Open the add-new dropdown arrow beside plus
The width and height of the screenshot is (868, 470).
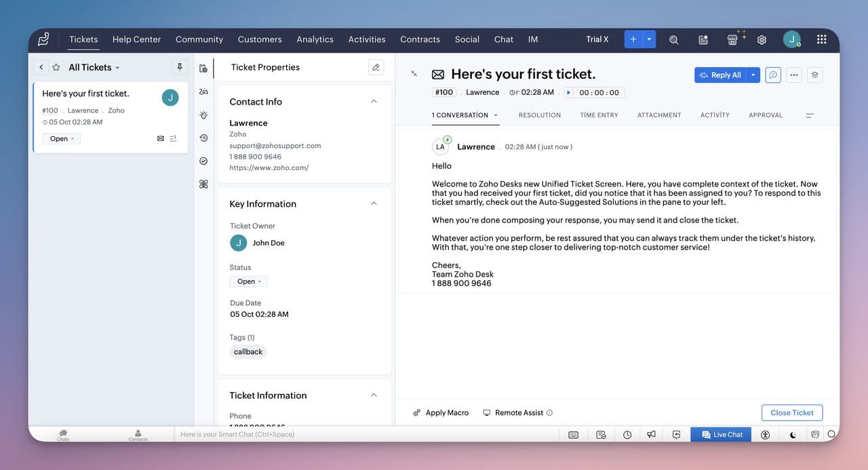pos(649,39)
